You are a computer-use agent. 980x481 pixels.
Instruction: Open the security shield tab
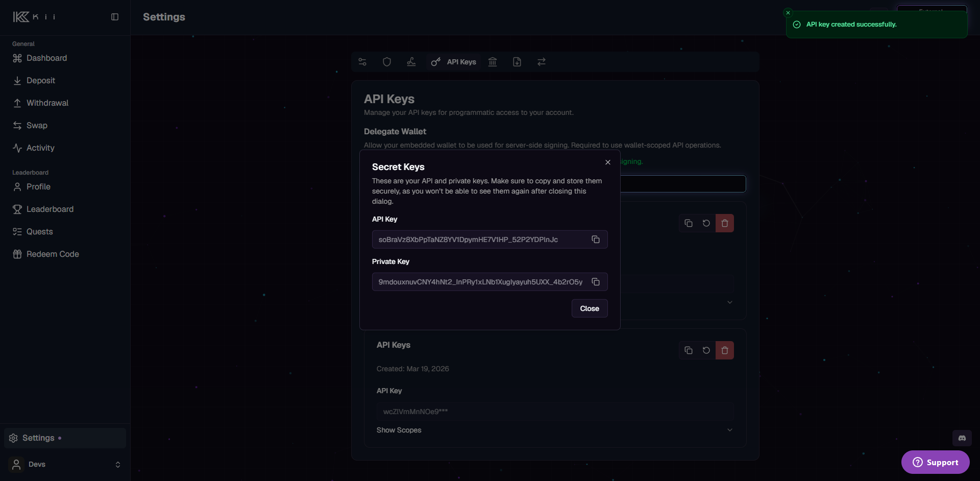click(387, 62)
